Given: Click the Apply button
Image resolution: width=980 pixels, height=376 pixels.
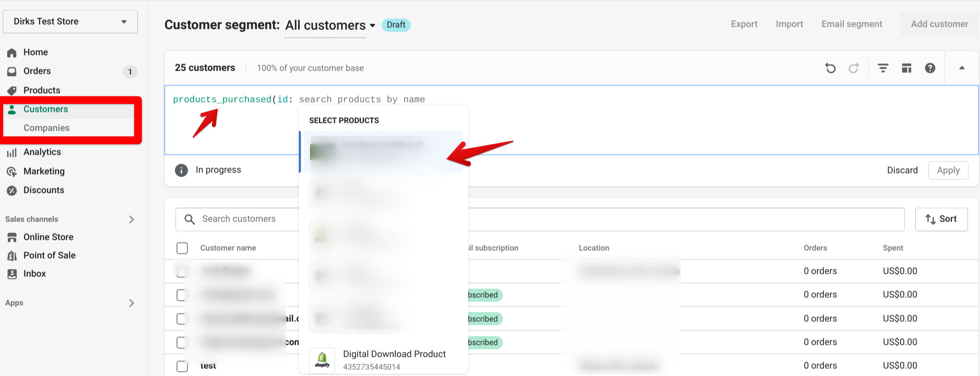Looking at the screenshot, I should tap(948, 170).
